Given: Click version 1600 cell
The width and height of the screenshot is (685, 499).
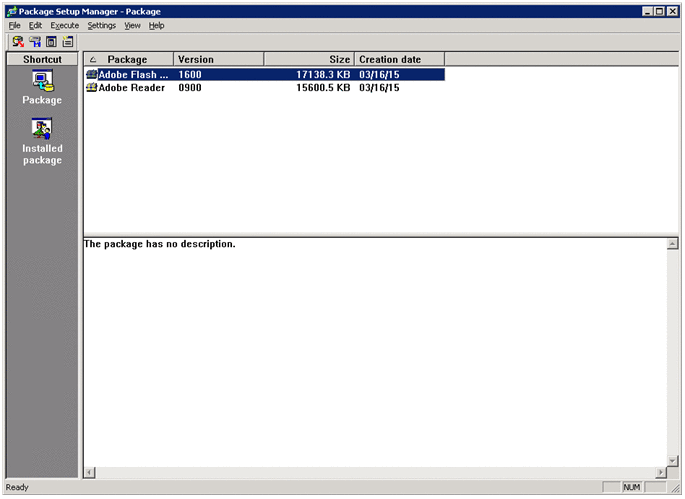Looking at the screenshot, I should point(190,75).
